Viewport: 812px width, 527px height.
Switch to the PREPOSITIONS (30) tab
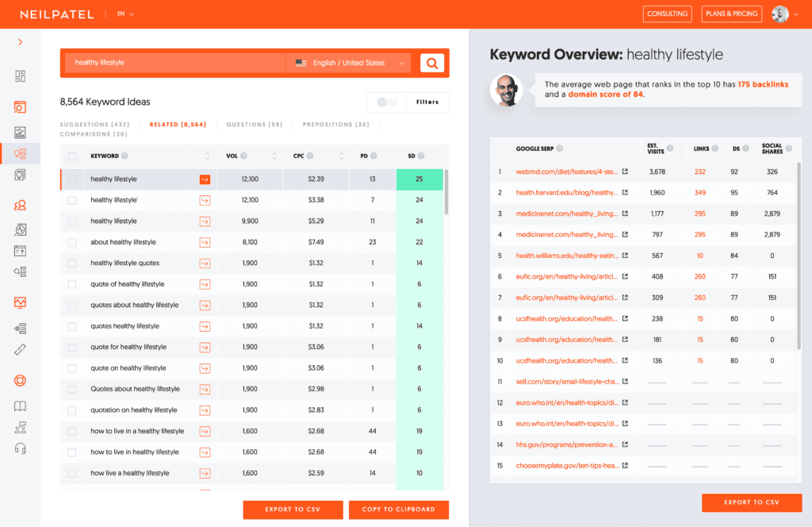pos(336,125)
